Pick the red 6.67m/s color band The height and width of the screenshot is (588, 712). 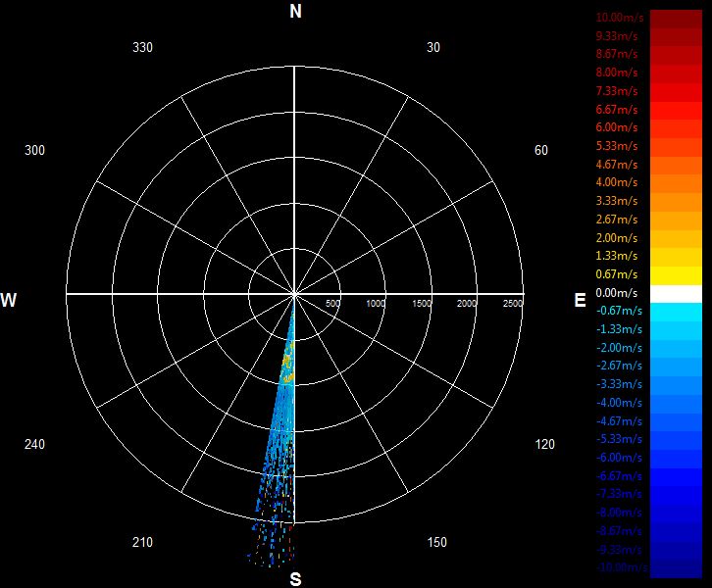(x=676, y=111)
